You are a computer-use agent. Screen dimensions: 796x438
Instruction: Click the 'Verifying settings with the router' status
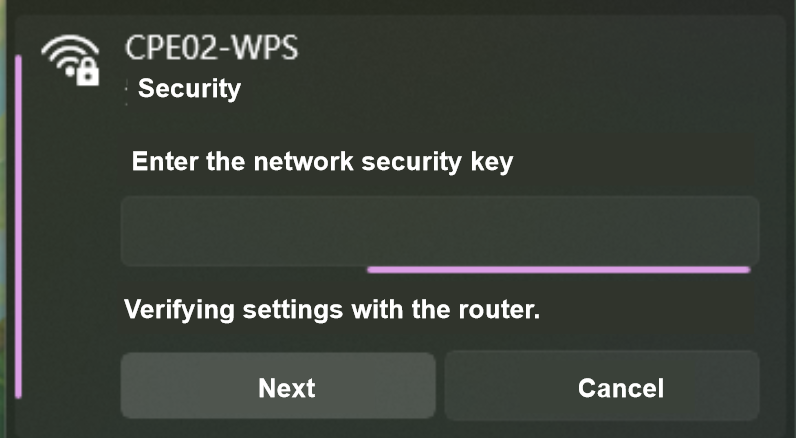click(331, 309)
